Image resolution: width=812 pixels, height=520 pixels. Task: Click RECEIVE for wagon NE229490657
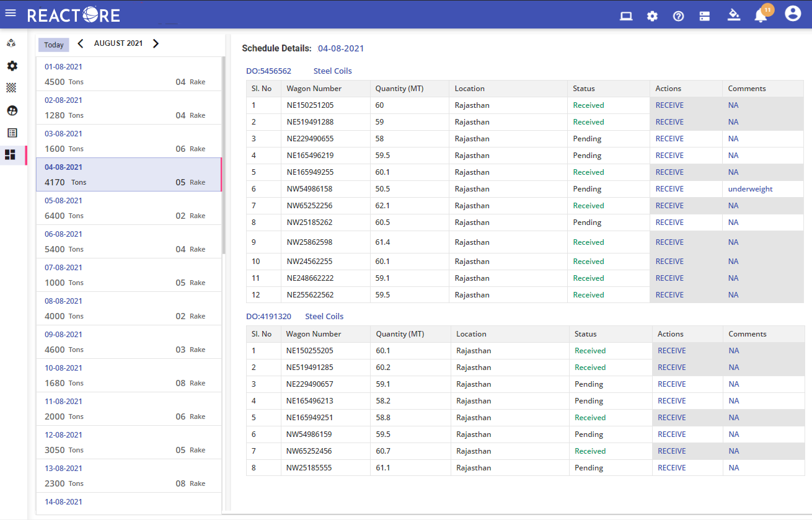pos(672,384)
